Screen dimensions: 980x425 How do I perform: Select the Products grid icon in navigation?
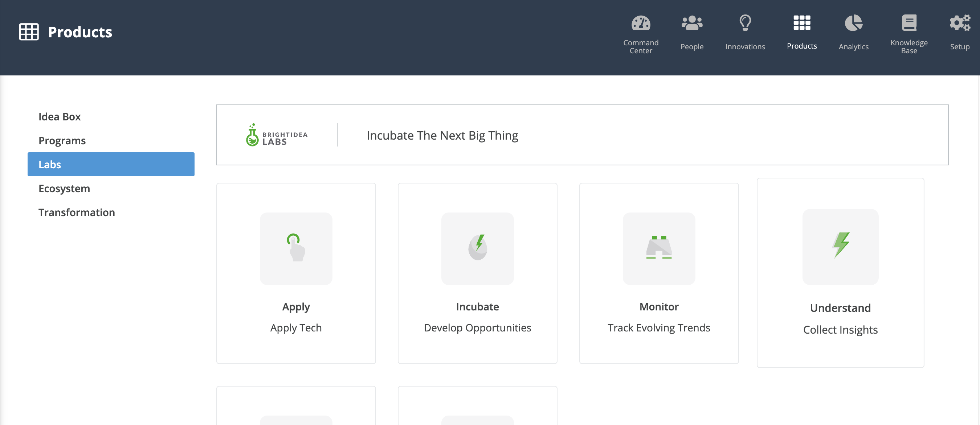[801, 23]
